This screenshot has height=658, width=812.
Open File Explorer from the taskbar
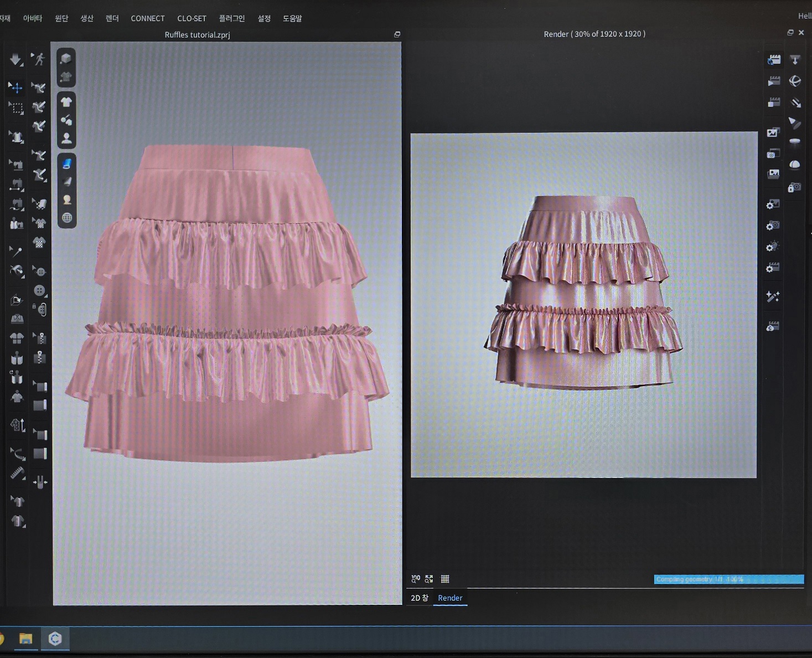pyautogui.click(x=25, y=639)
